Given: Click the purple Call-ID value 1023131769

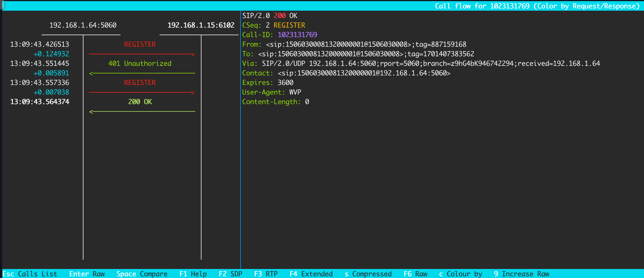Looking at the screenshot, I should (x=297, y=35).
